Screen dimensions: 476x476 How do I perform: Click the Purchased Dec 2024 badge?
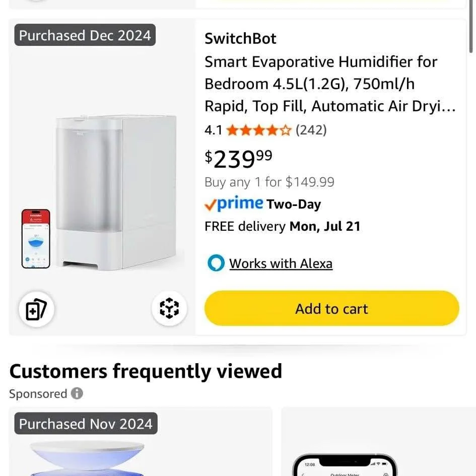click(84, 35)
